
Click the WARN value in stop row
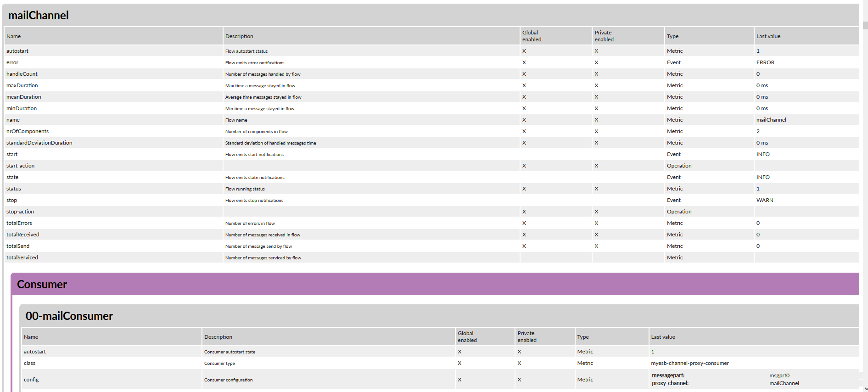(x=765, y=200)
